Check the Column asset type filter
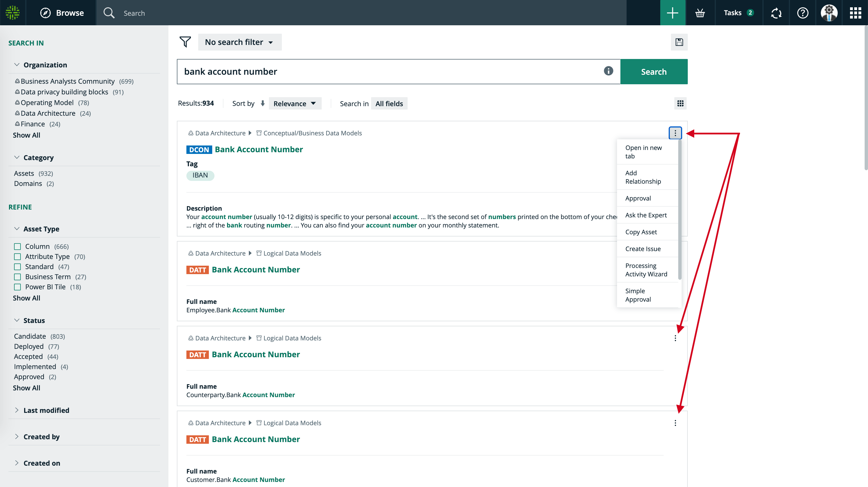The width and height of the screenshot is (868, 487). (17, 246)
